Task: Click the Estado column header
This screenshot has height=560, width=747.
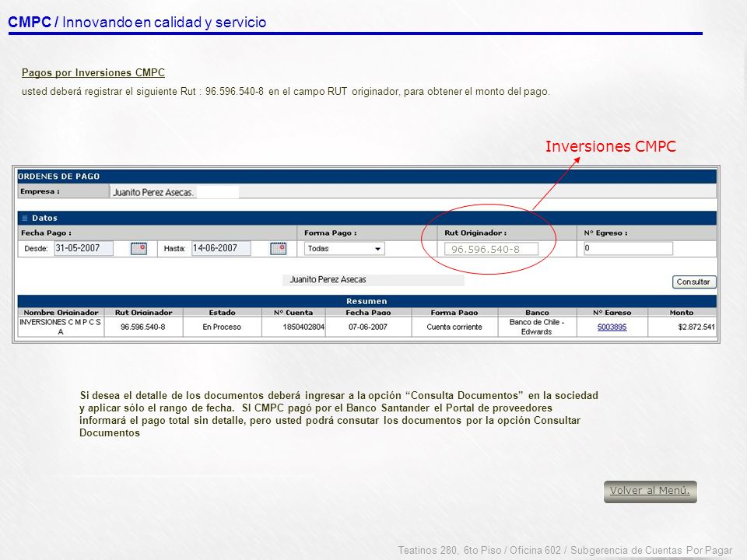Action: point(222,313)
